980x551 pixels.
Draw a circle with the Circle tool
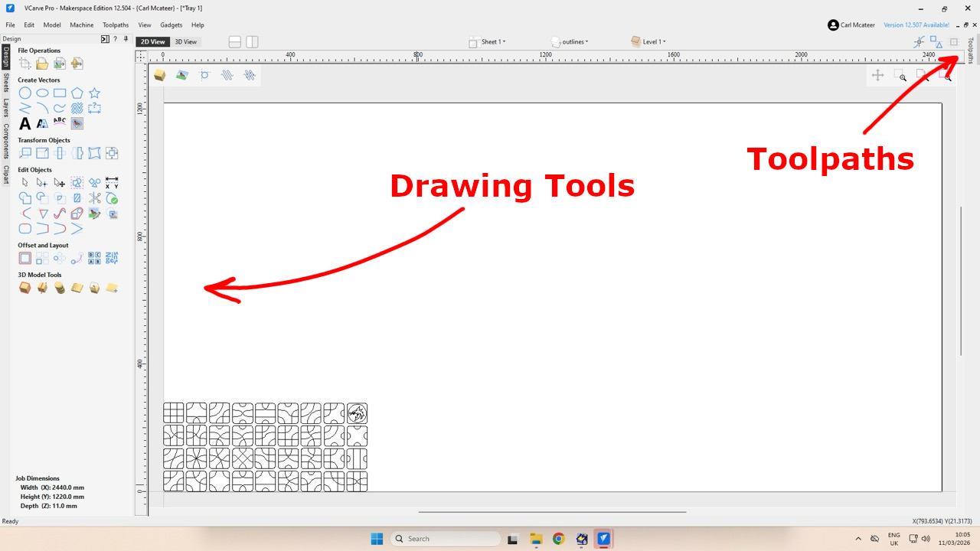[25, 93]
